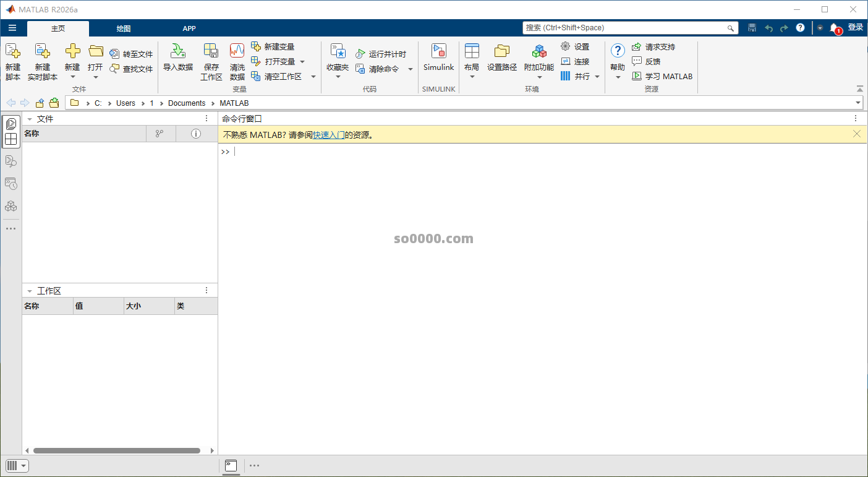Collapse the 文件 panel
Viewport: 868px width, 477px height.
(30, 119)
